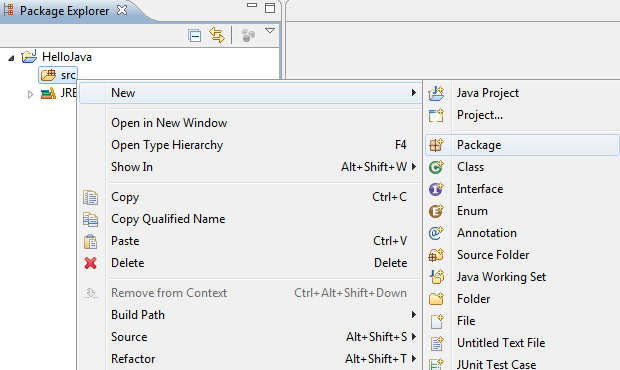Click the Annotation icon in submenu
Image resolution: width=620 pixels, height=370 pixels.
pos(436,233)
